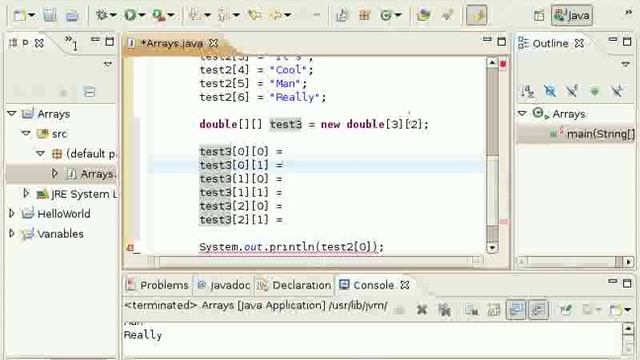
Task: Switch to the Problems tab
Action: [x=158, y=285]
